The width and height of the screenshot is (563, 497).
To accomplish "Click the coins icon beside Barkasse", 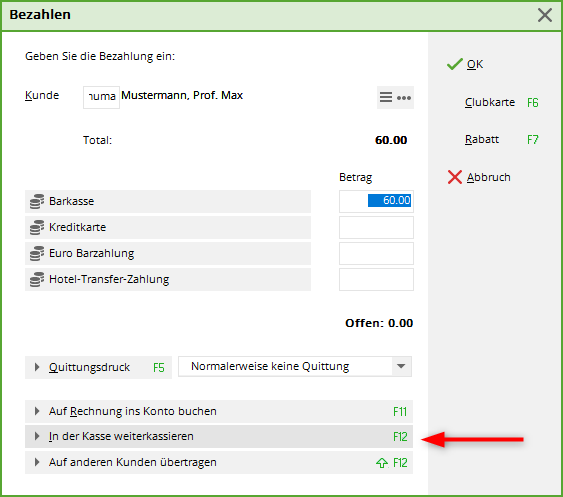I will pos(37,201).
